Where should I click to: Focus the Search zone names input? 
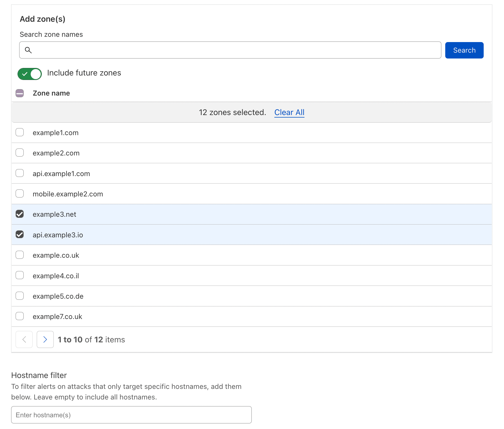[x=230, y=50]
